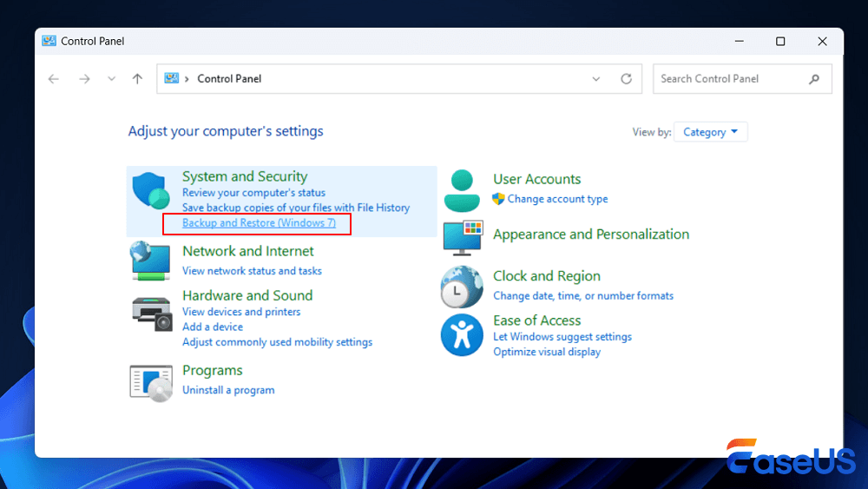Open Change date, time, or number formats
This screenshot has height=489, width=868.
[583, 295]
